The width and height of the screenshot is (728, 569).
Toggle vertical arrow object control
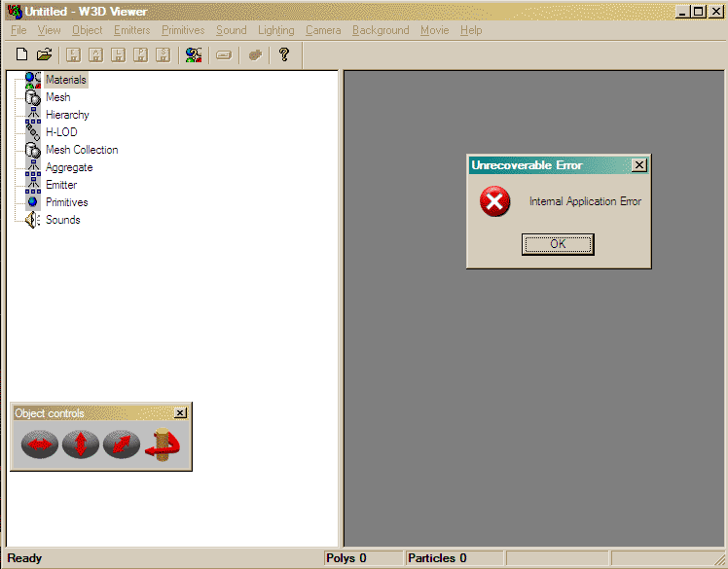click(x=81, y=445)
